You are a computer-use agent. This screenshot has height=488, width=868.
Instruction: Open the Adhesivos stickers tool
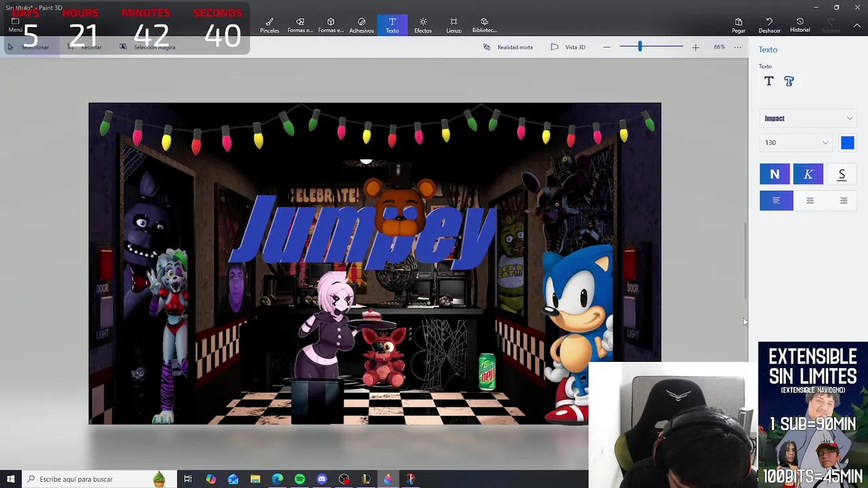(x=361, y=25)
